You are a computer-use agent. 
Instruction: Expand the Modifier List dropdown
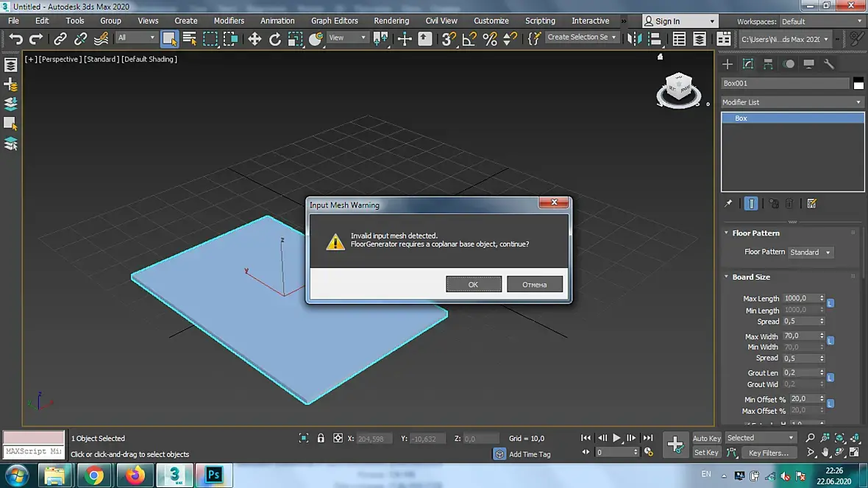click(792, 102)
